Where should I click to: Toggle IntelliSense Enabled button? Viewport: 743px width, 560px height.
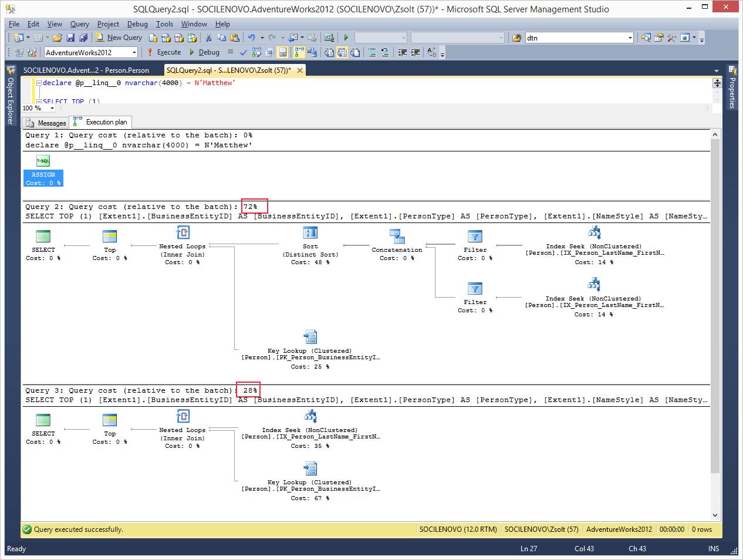point(282,52)
